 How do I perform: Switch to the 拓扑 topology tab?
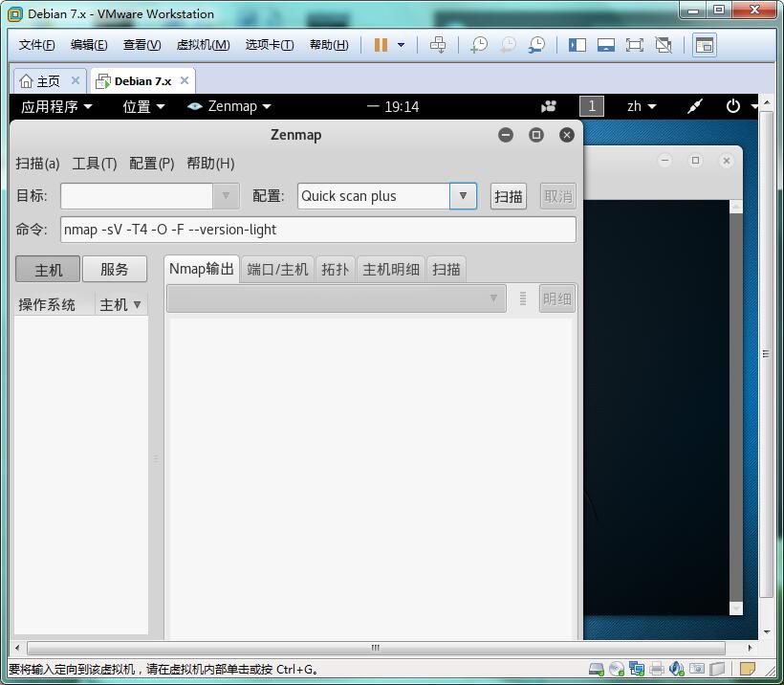[335, 270]
